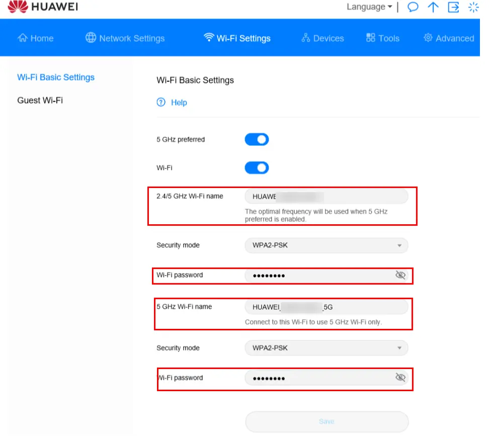Switch to the Tools tab
492x448 pixels.
click(383, 38)
